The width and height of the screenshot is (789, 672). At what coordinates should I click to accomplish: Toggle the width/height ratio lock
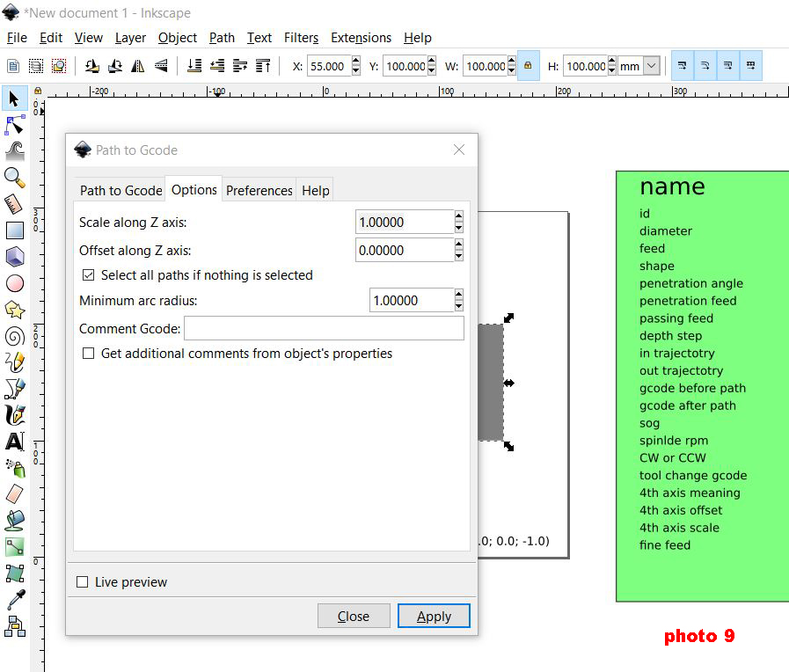click(x=528, y=66)
